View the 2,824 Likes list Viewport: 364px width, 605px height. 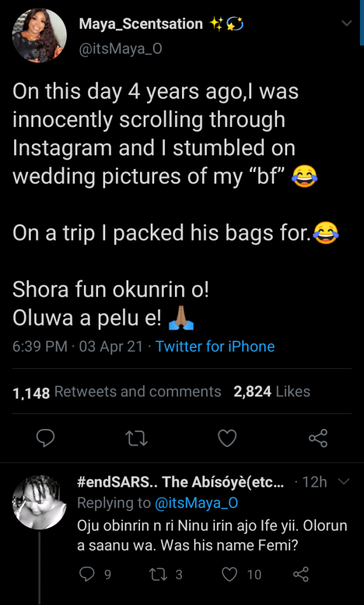click(272, 392)
